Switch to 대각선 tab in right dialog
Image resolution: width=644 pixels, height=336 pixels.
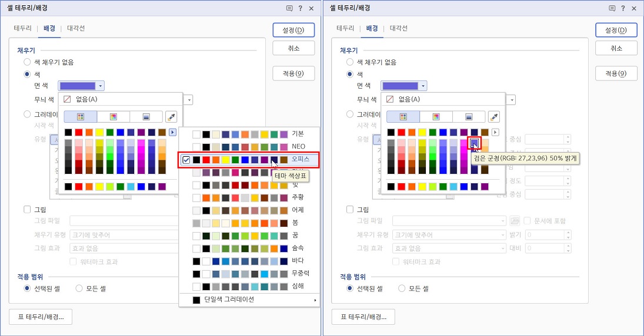pyautogui.click(x=399, y=28)
